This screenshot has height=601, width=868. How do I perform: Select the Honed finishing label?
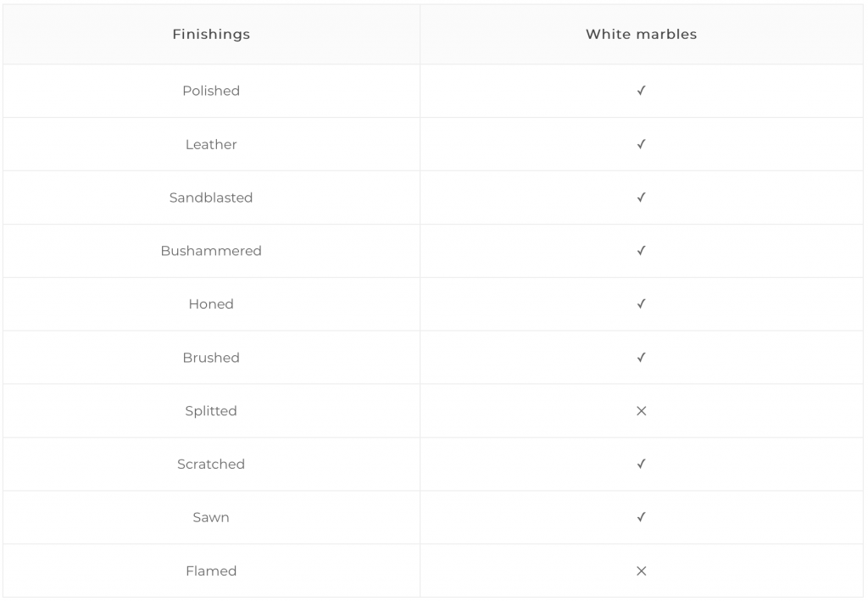pos(211,303)
